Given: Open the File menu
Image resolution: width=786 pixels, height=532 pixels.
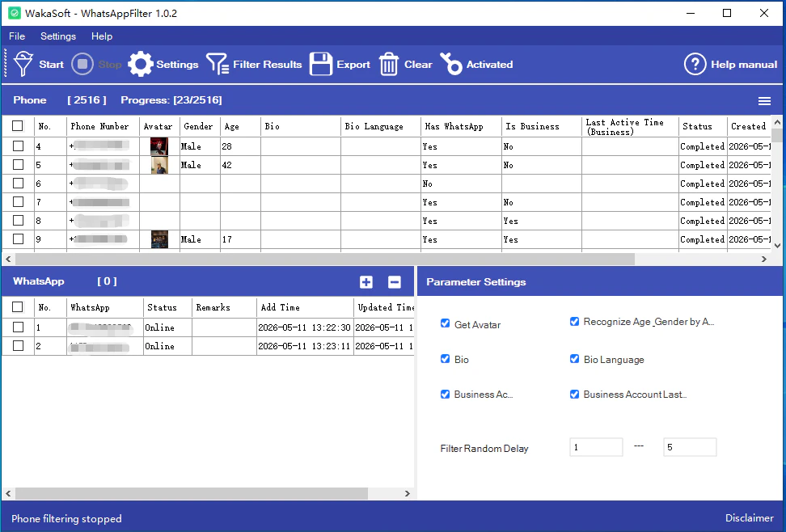Looking at the screenshot, I should [x=17, y=36].
